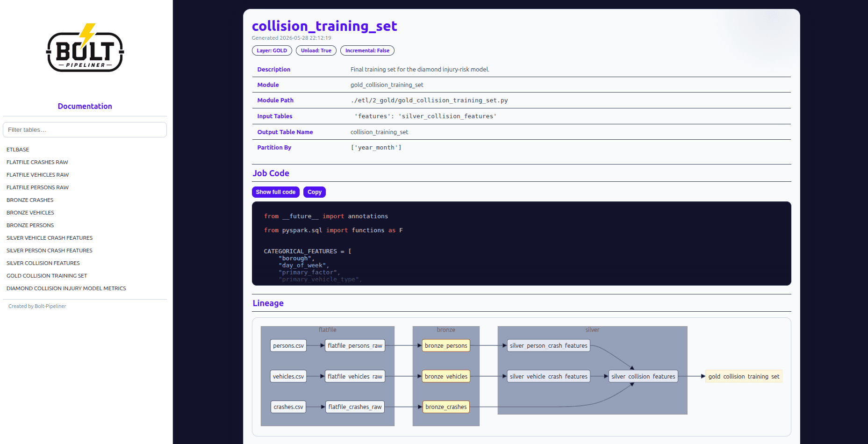Click the flatfile_persons_raw lineage node

pos(355,346)
